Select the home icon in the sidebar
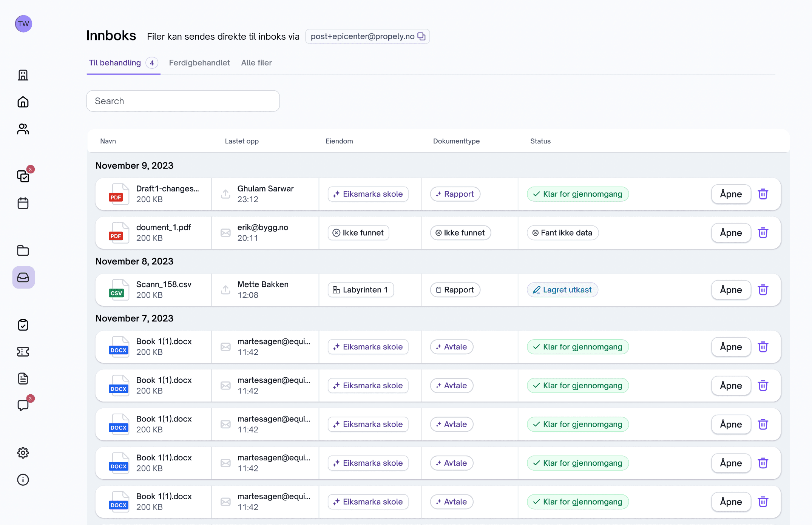The height and width of the screenshot is (525, 812). pos(23,102)
